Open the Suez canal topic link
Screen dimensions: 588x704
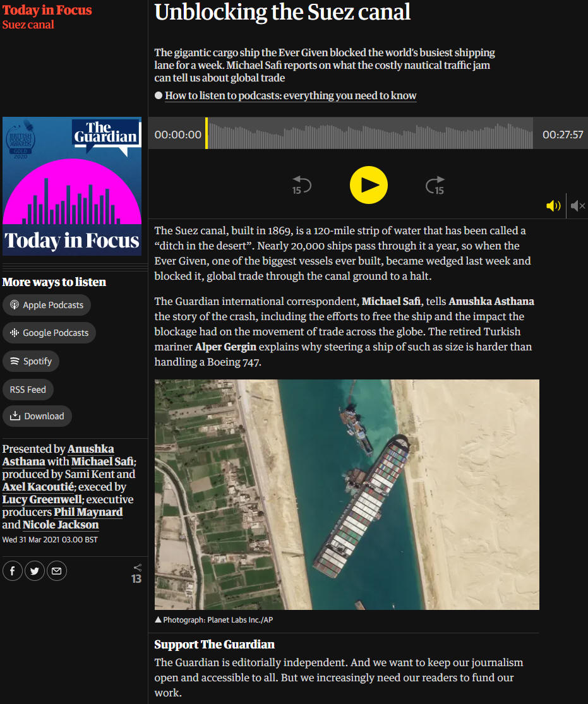[x=28, y=24]
